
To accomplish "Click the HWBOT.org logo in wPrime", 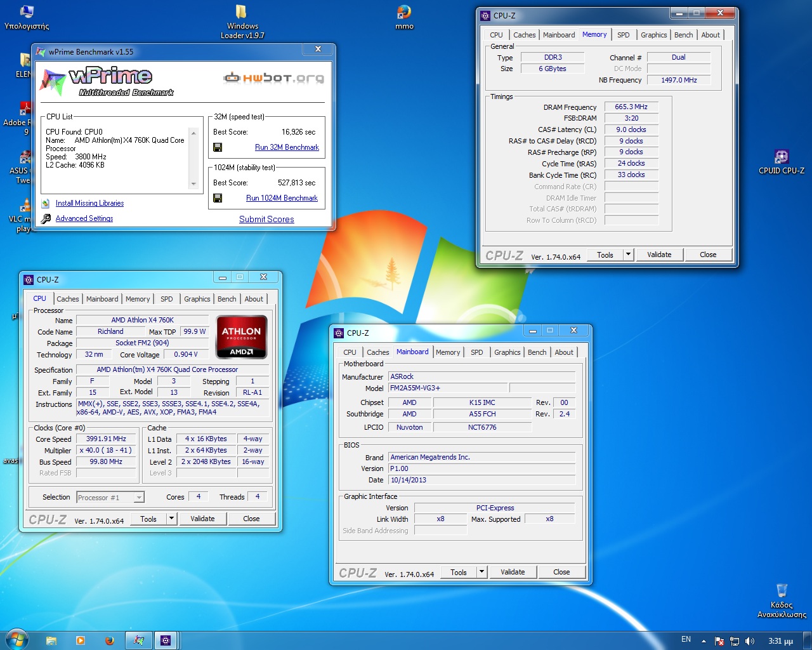I will pos(273,78).
